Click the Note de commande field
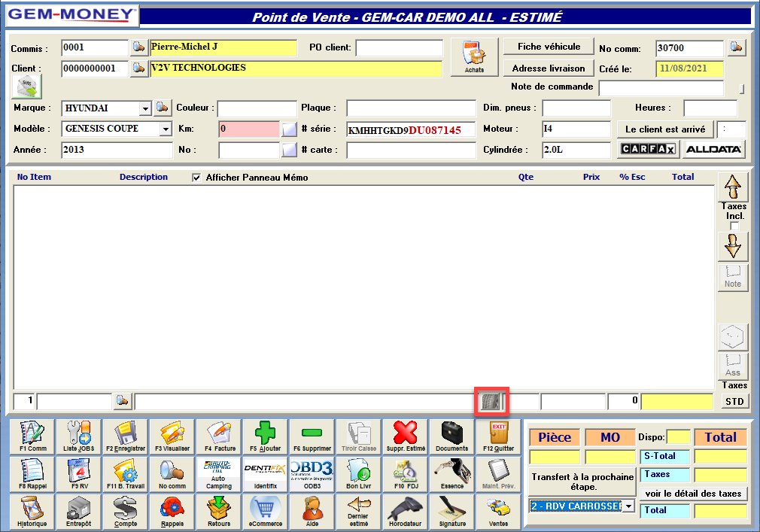760x532 pixels. [661, 88]
